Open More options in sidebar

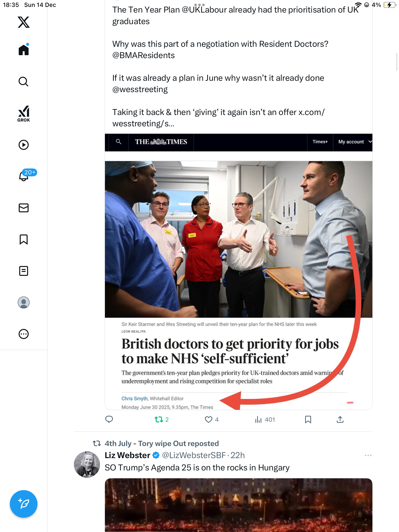pyautogui.click(x=24, y=334)
